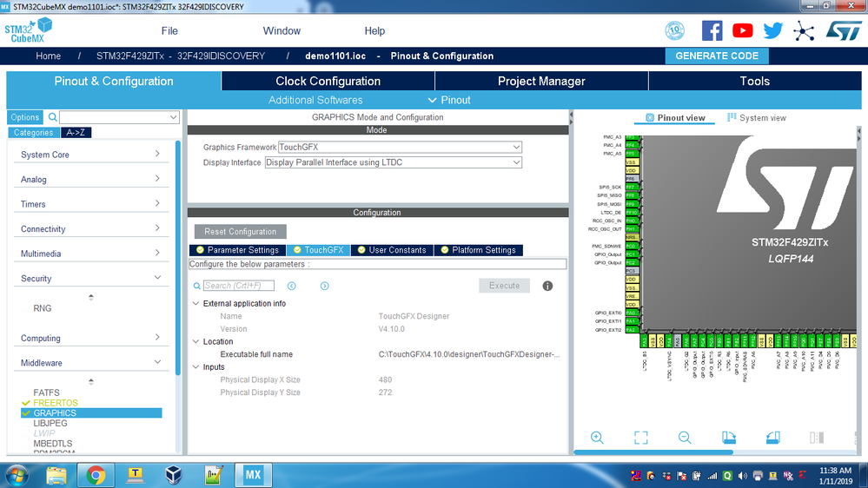Open Platform Settings tab
Viewport: 868px width, 488px height.
coord(478,250)
